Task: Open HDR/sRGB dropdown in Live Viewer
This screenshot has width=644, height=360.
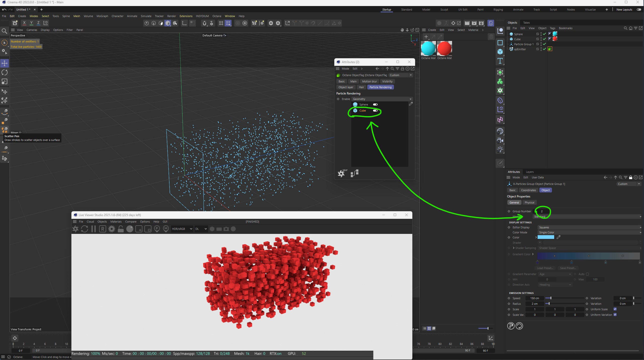Action: click(182, 229)
